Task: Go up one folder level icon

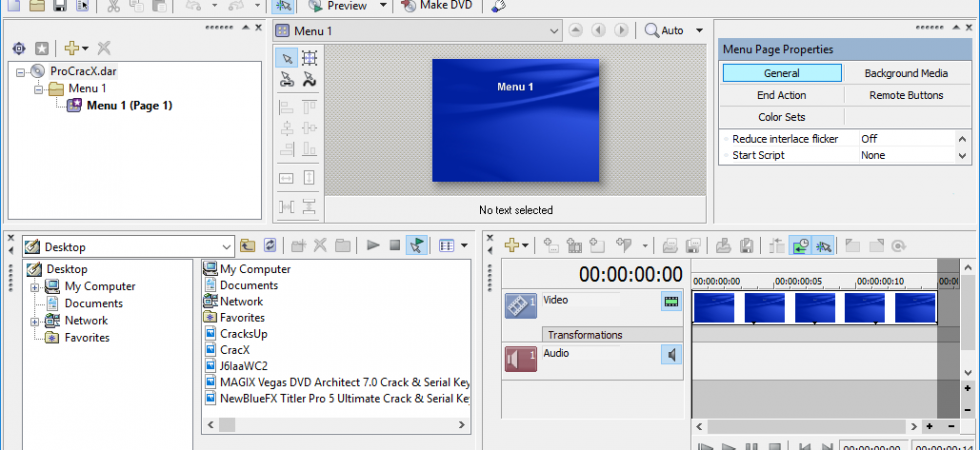Action: point(248,246)
